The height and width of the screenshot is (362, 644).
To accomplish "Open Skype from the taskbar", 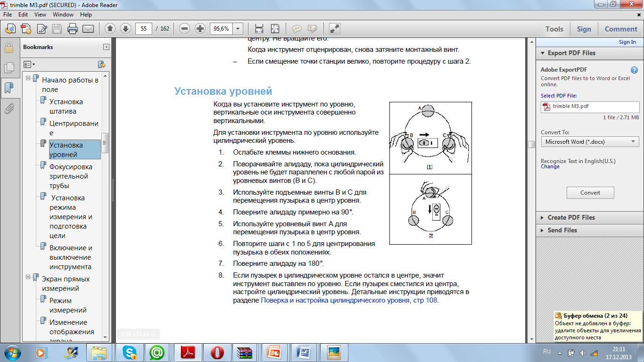I will [x=130, y=352].
